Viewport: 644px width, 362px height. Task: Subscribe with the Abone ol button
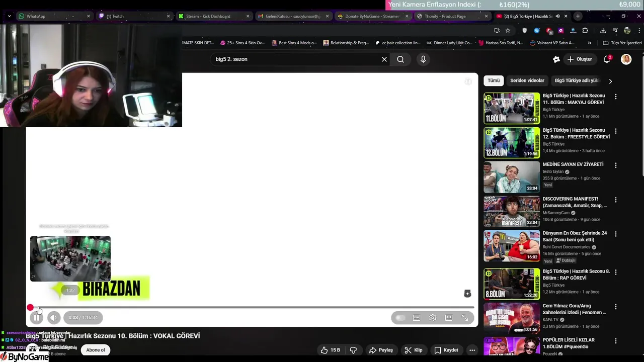(x=96, y=350)
